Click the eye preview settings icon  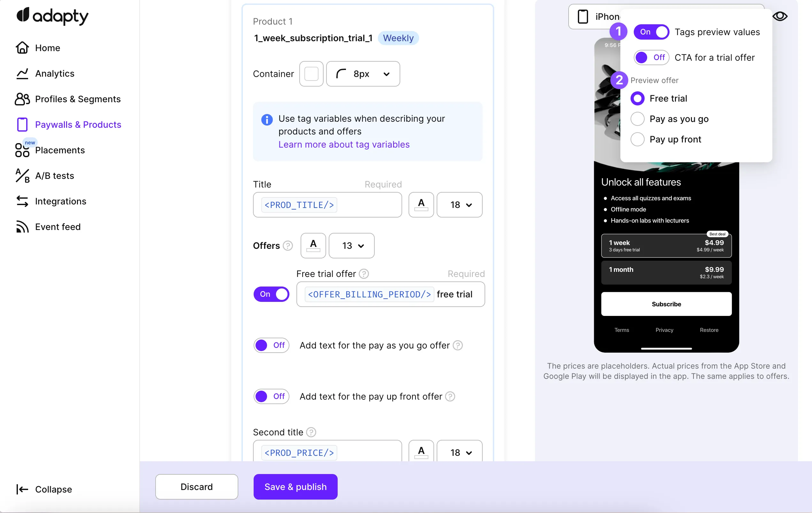780,16
